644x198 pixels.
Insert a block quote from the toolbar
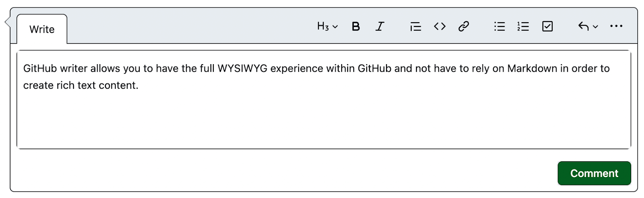(x=415, y=27)
